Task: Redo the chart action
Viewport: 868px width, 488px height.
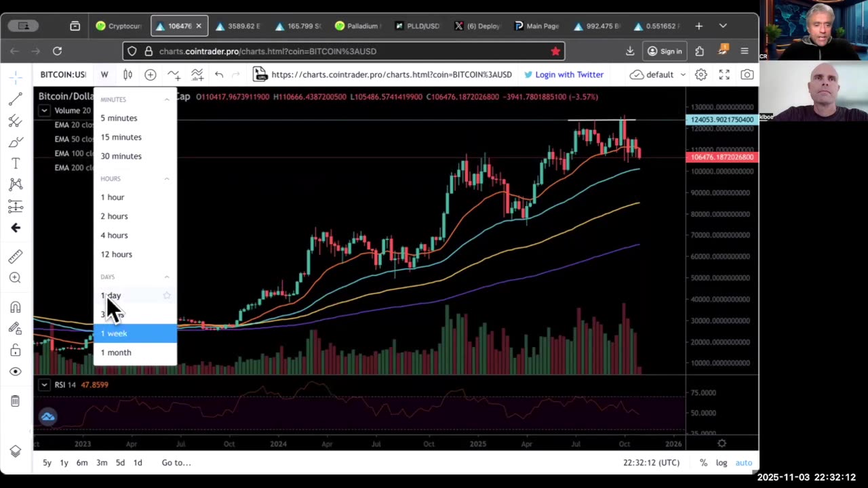Action: pos(236,75)
